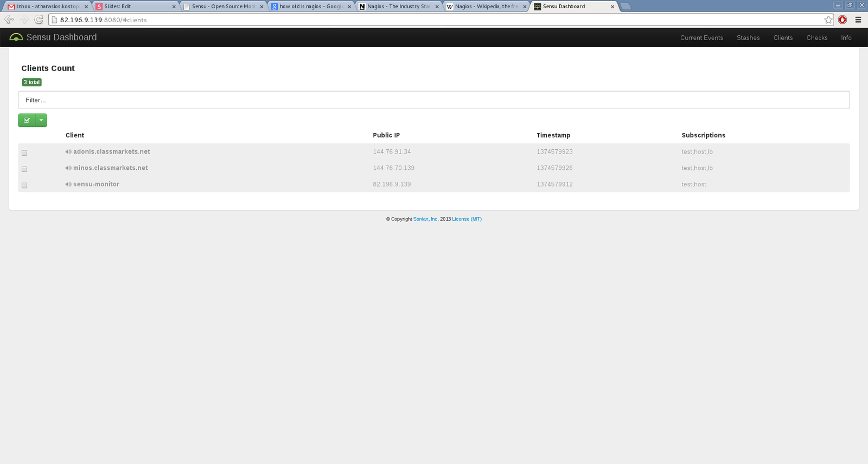Click the Sensu Dashboard brand title
The height and width of the screenshot is (464, 868).
click(61, 37)
